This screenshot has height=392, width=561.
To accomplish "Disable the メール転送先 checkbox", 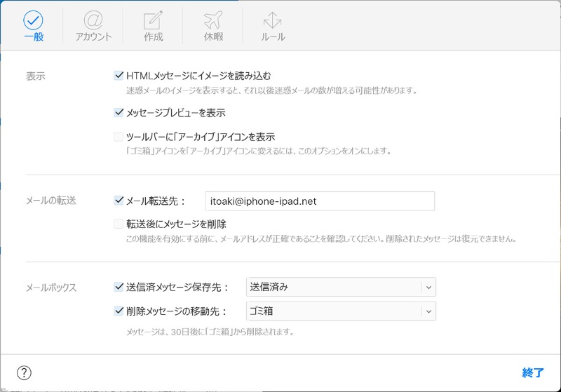I will pyautogui.click(x=119, y=201).
